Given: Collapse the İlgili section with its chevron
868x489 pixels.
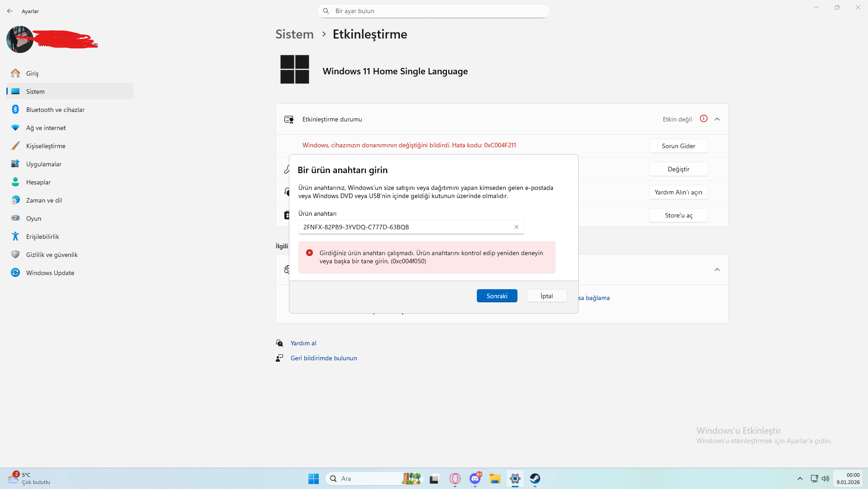Looking at the screenshot, I should 717,270.
